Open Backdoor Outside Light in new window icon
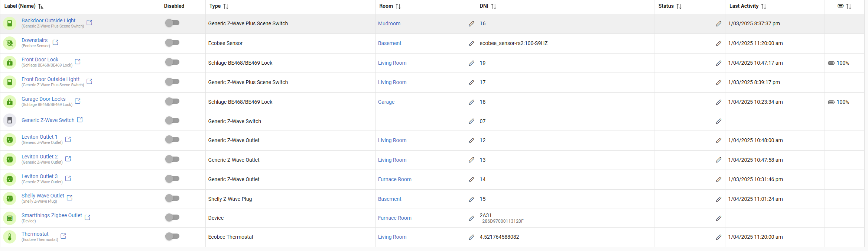This screenshot has height=251, width=868. point(90,23)
